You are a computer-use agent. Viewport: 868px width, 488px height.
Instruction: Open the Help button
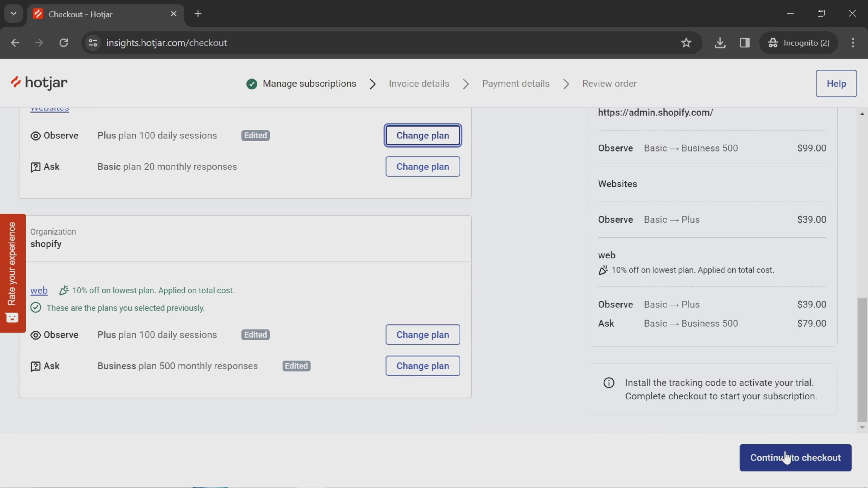coord(836,84)
